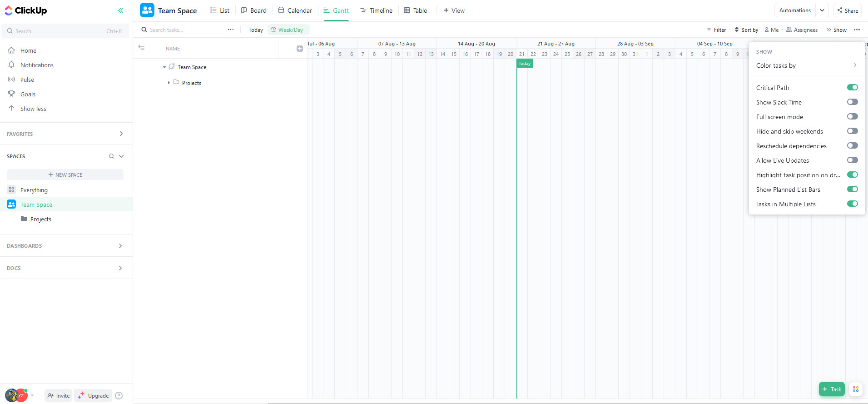
Task: Select Team Space in the sidebar
Action: click(x=36, y=204)
